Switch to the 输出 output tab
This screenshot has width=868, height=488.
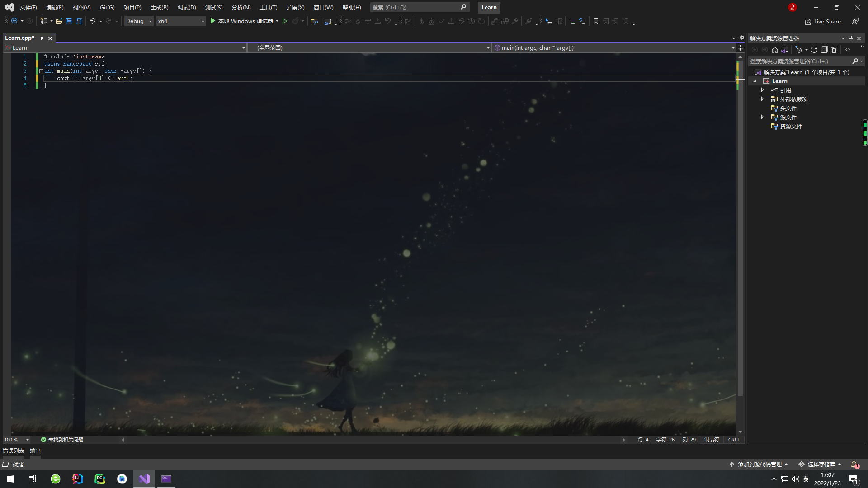tap(35, 451)
